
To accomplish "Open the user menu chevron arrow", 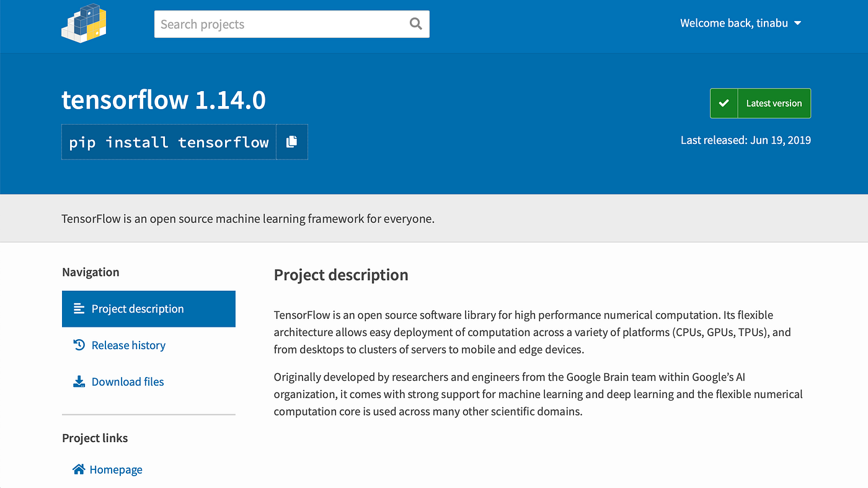I will point(797,23).
